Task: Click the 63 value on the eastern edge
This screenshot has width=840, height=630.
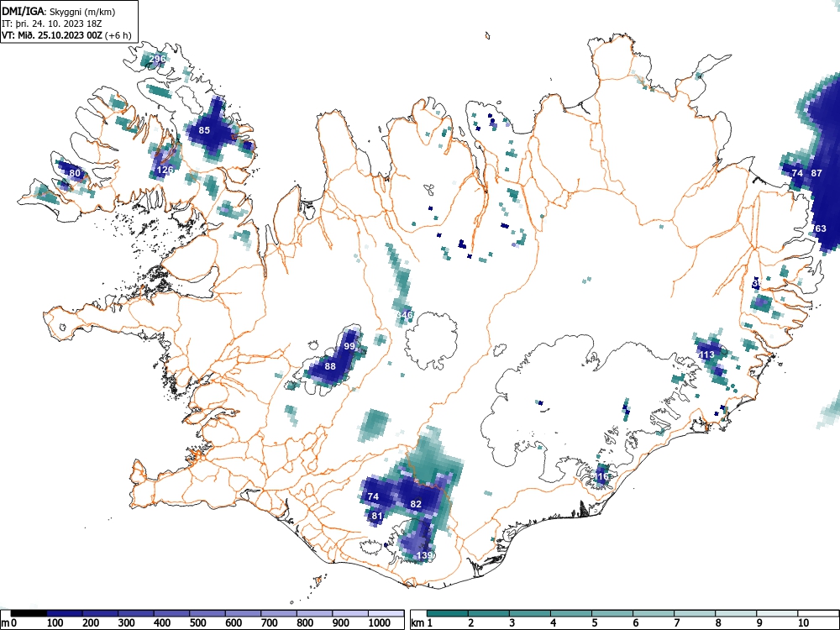Action: pyautogui.click(x=820, y=228)
